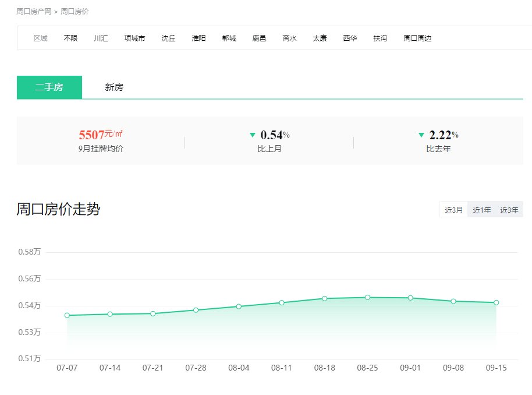Click the 0.51万 axis label

click(30, 358)
